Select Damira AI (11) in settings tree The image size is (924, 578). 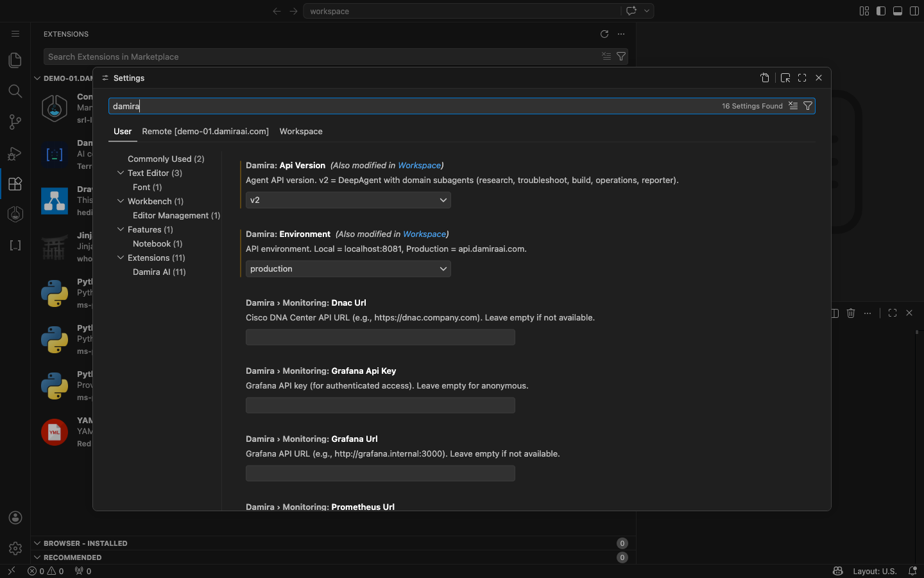159,272
